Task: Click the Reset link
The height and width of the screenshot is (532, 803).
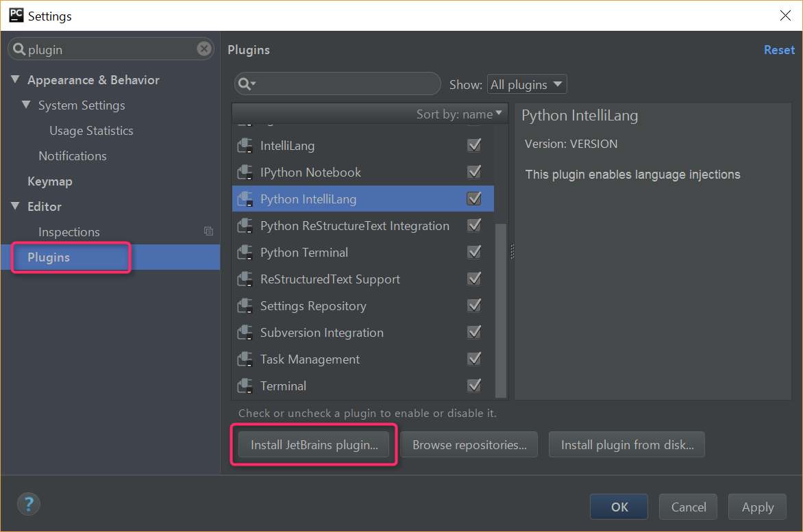Action: [779, 50]
